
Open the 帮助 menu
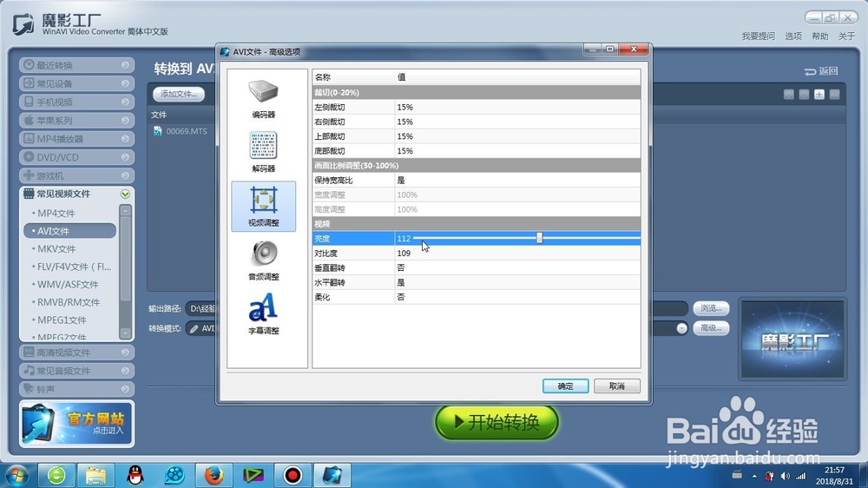[819, 36]
